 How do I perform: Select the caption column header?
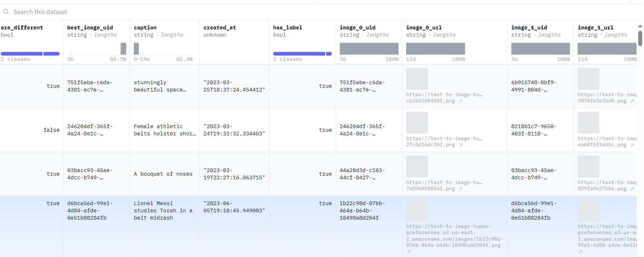145,28
